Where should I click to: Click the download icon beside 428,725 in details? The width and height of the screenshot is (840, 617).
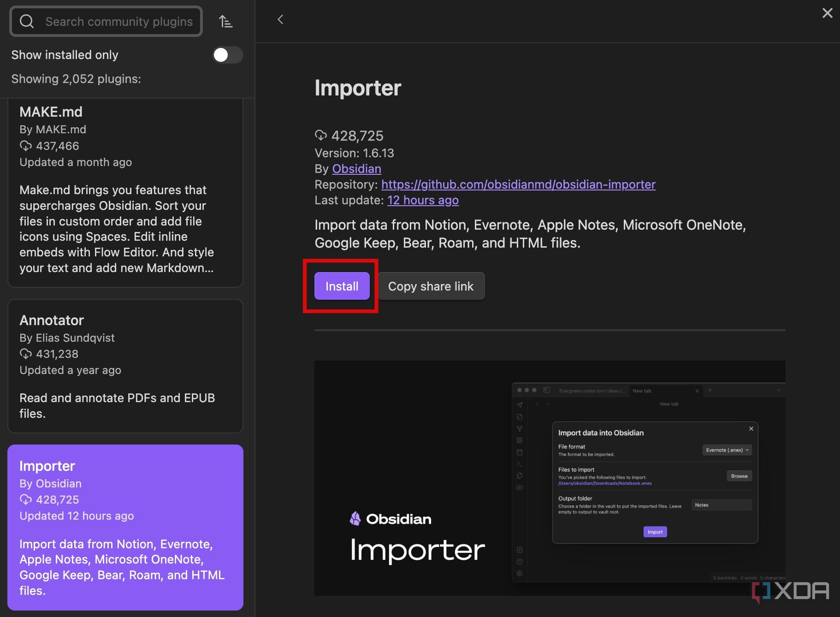(320, 135)
